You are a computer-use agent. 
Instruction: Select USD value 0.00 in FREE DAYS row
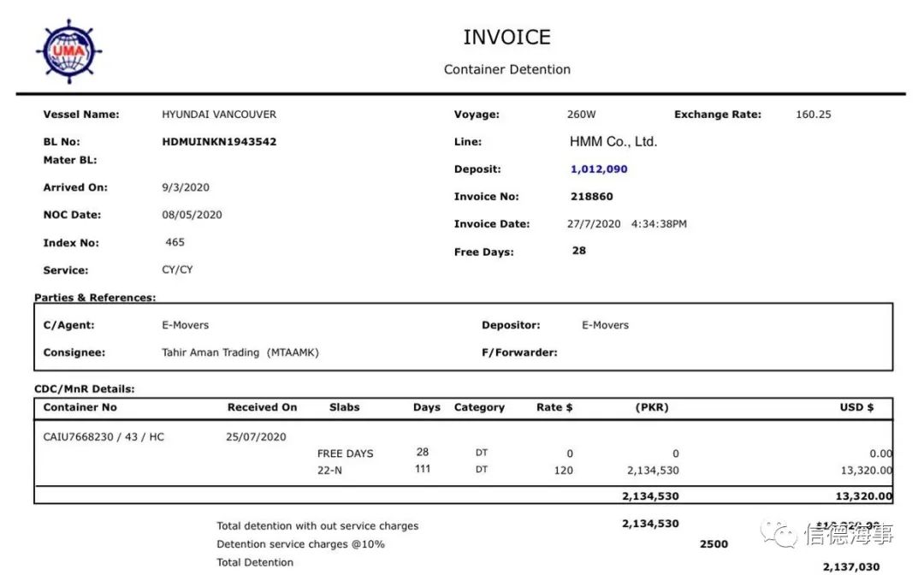click(881, 453)
